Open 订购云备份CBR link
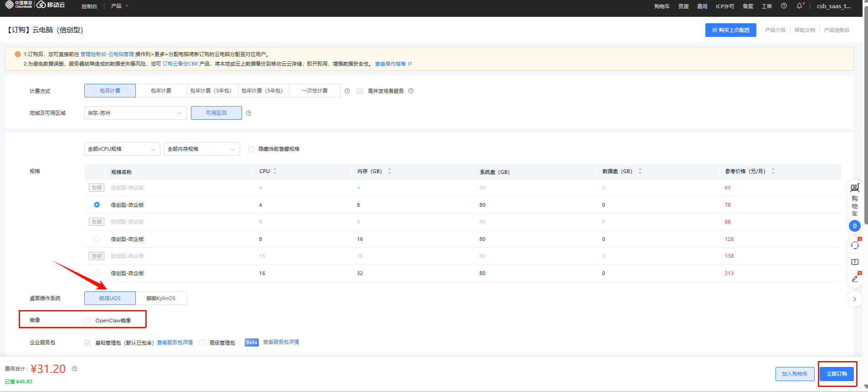This screenshot has width=868, height=392. [x=180, y=64]
